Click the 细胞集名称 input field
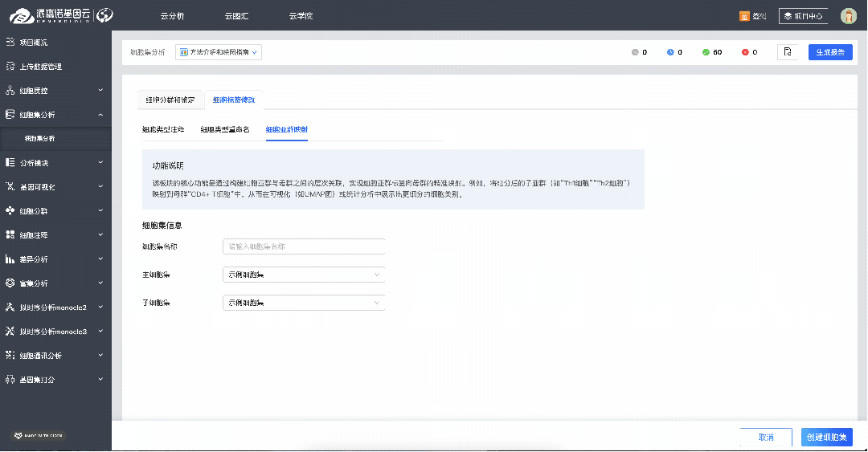This screenshot has width=868, height=452. [x=304, y=246]
